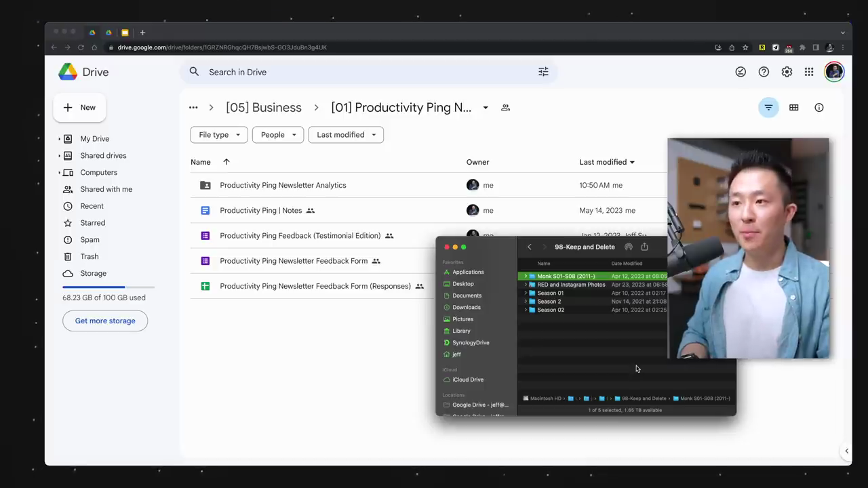Open the folder sharing people icon beside the title

click(x=505, y=108)
